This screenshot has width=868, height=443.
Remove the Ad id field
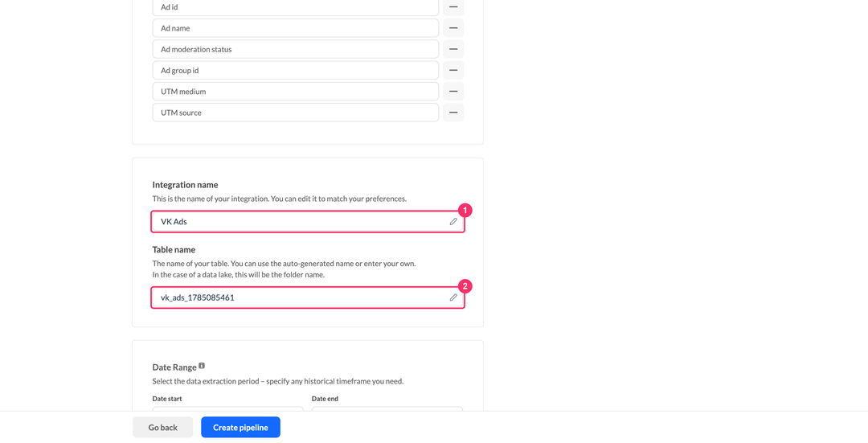click(x=453, y=7)
